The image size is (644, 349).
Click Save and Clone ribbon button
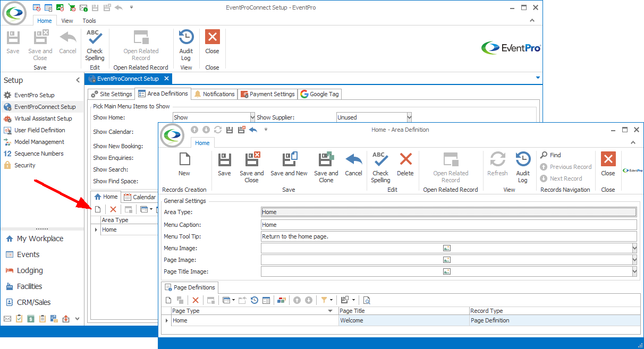pos(326,167)
